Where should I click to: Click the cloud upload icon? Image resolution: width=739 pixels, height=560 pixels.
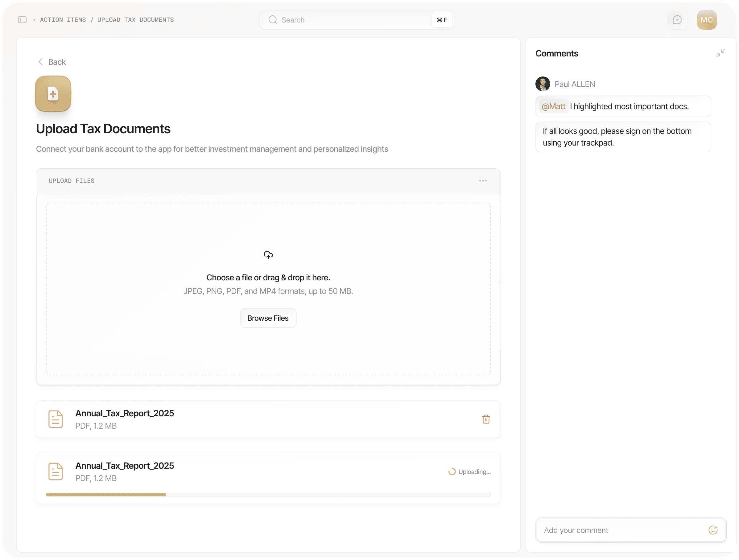[x=268, y=255]
